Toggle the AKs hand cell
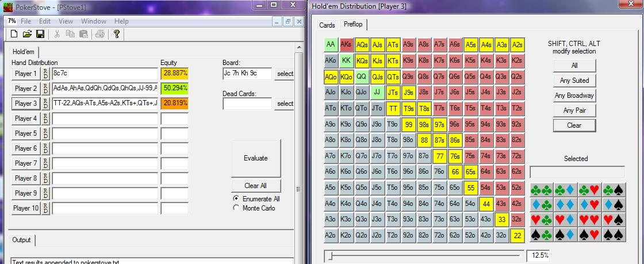The image size is (644, 264). tap(346, 45)
